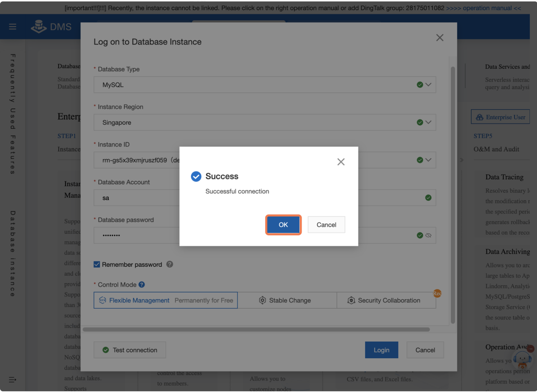
Task: Click the Stable Change gear icon
Action: [262, 300]
